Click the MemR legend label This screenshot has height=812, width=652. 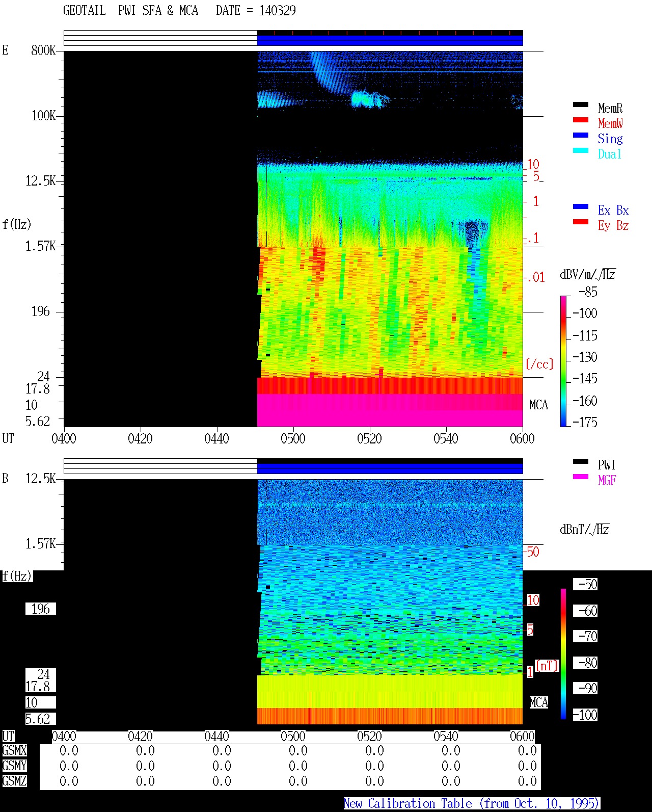[610, 108]
